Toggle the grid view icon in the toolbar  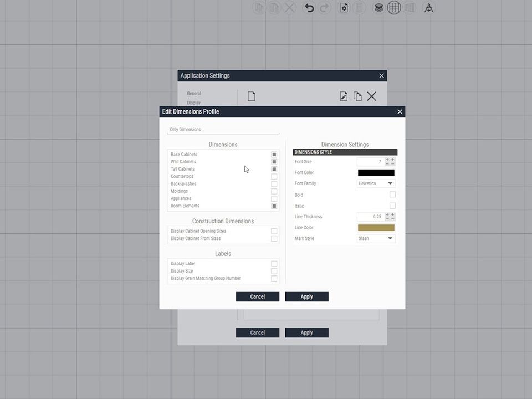pyautogui.click(x=394, y=8)
